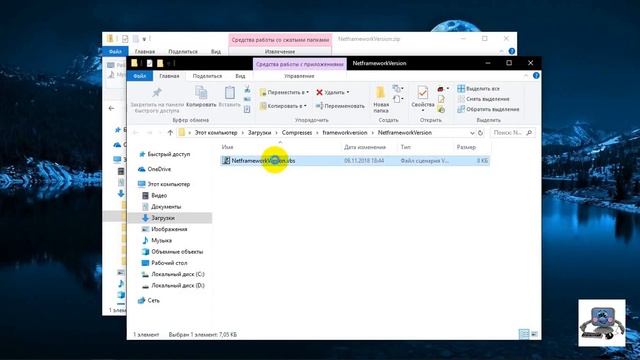Click the Переименовать (Rename) button
The height and width of the screenshot is (360, 640).
point(340,106)
